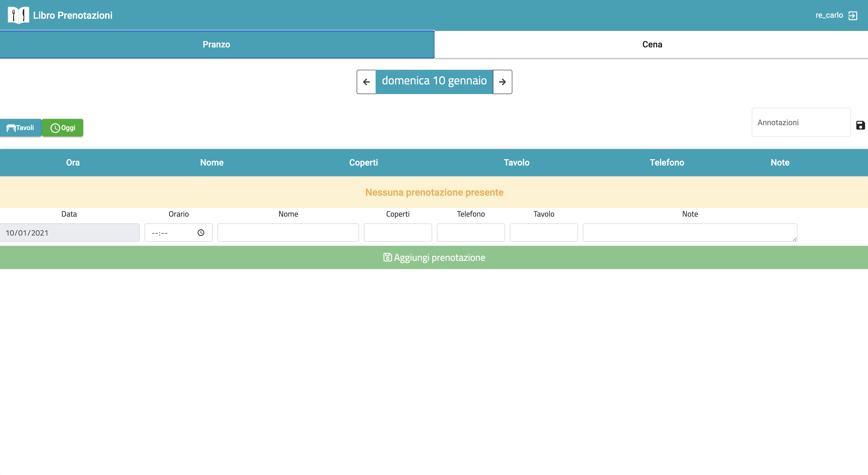The image size is (868, 475).
Task: Jump to today with the Oggi button
Action: pos(63,128)
